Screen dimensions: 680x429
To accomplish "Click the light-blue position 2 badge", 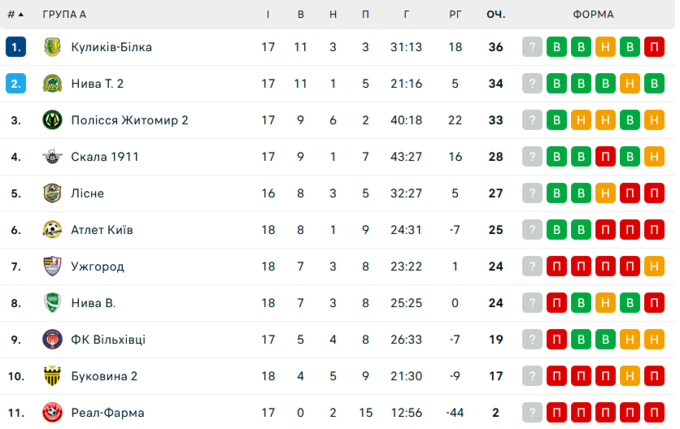I will (x=15, y=84).
